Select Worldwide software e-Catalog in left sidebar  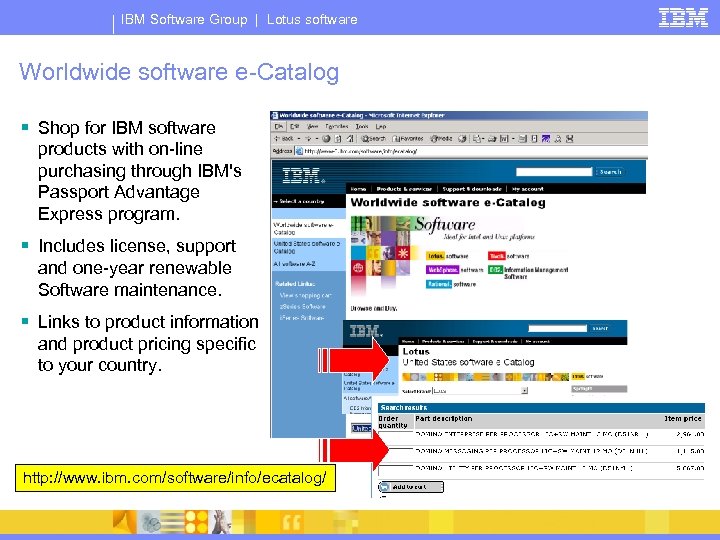[303, 228]
